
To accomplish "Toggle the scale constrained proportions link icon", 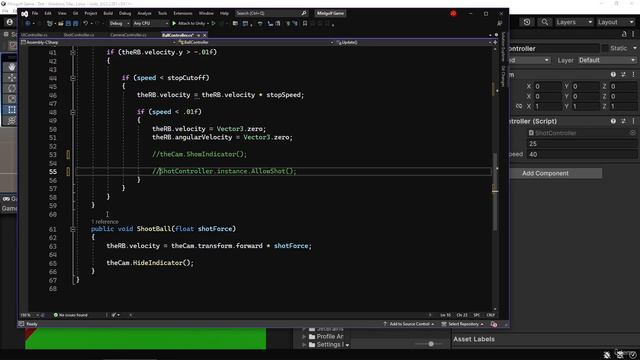I will point(518,106).
